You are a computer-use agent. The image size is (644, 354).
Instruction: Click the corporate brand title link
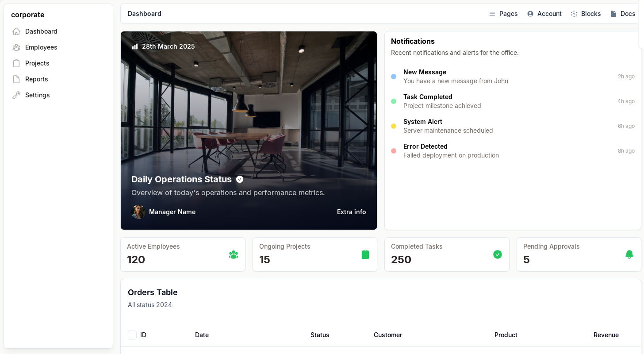pos(28,15)
